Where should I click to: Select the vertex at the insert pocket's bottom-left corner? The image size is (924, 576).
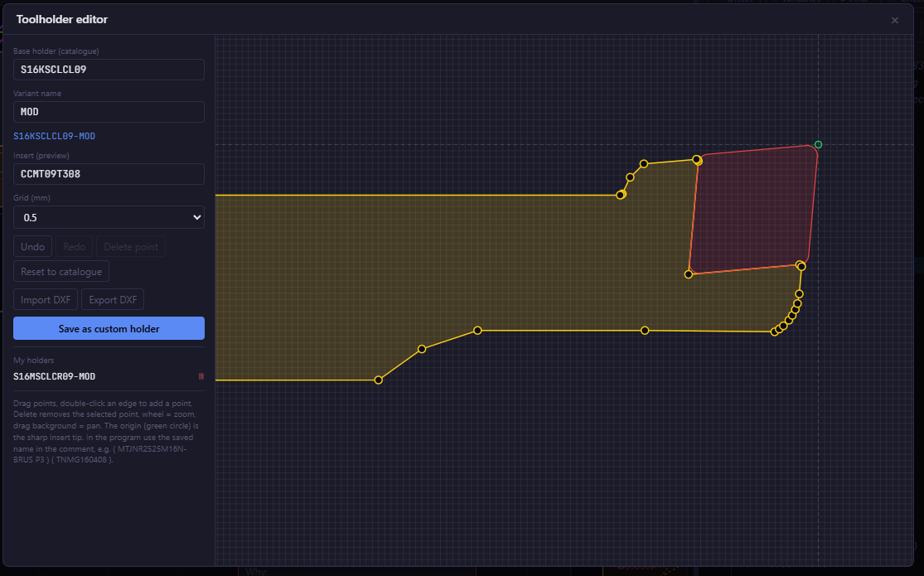coord(689,274)
